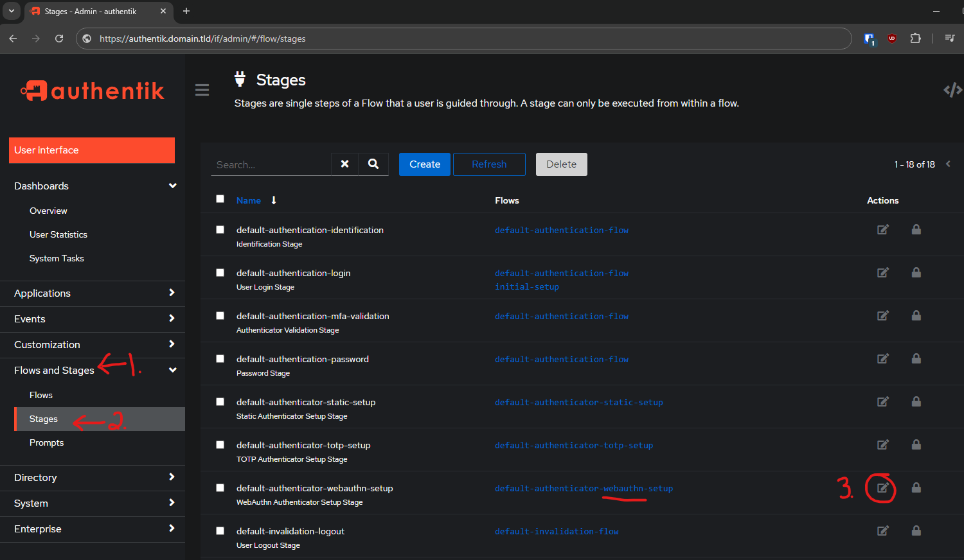Switch to User interface

(92, 150)
